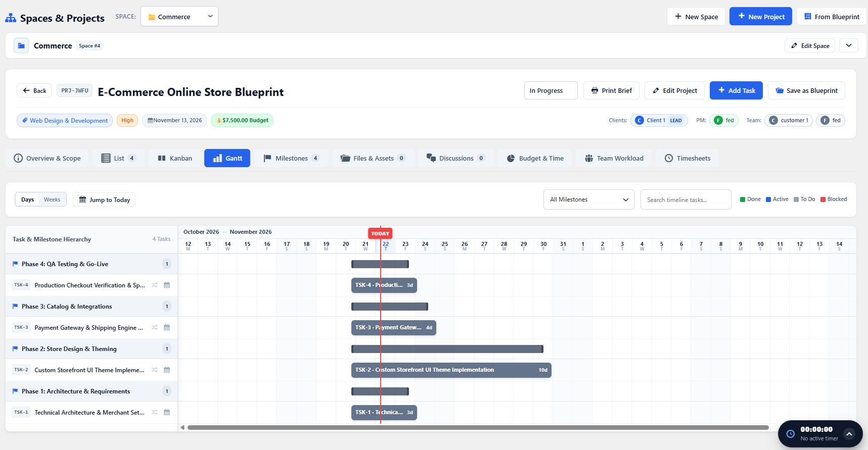The width and height of the screenshot is (868, 450).
Task: Click the shuffle dependency icon for TSK-3
Action: 155,327
